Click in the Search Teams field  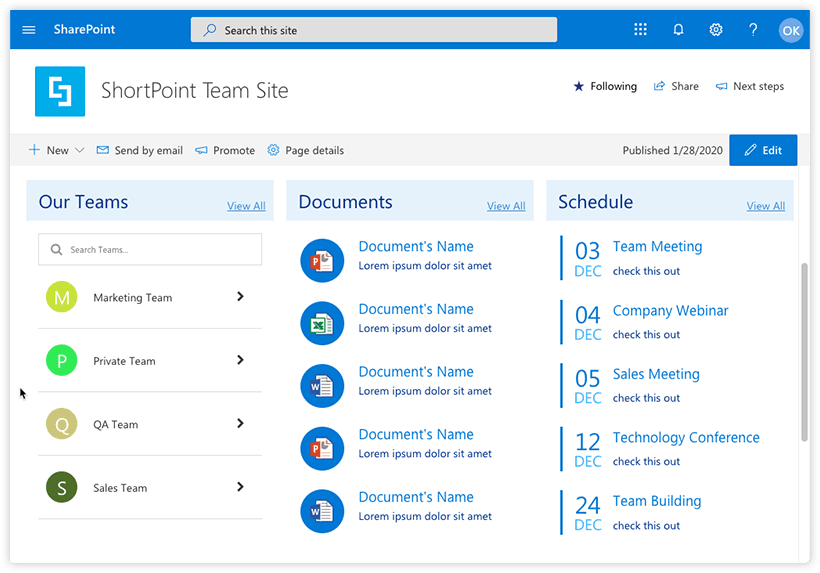point(150,249)
